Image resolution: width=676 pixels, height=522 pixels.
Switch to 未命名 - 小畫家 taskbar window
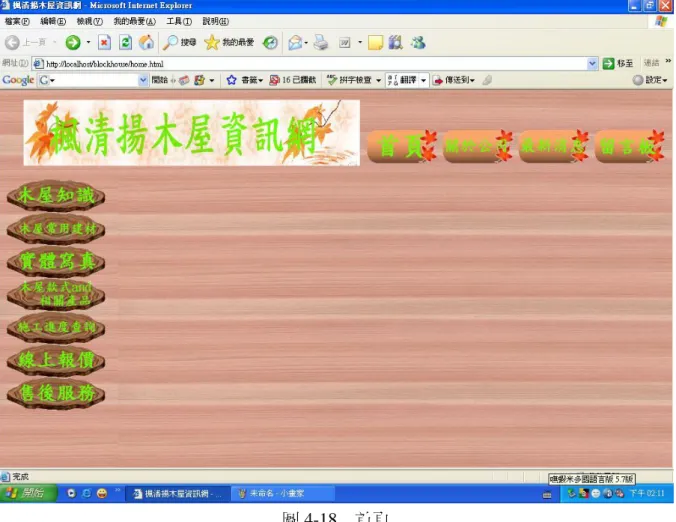[x=283, y=494]
